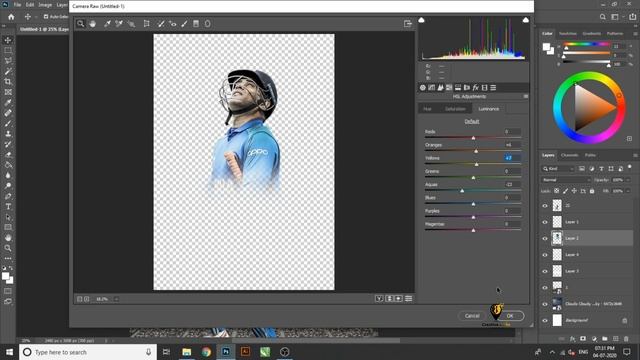Select the Zoom tool in Camera Raw toolbar
Screen dimensions: 640x360
[80, 24]
